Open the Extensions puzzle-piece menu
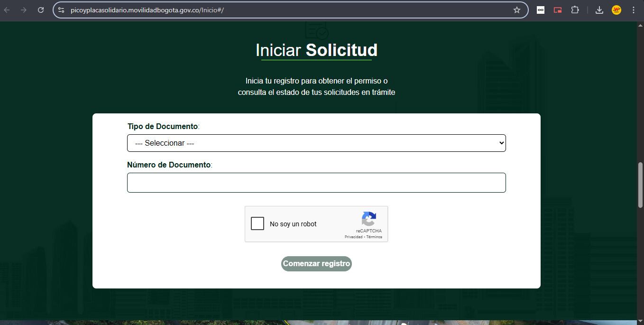Viewport: 644px width, 325px height. click(575, 10)
